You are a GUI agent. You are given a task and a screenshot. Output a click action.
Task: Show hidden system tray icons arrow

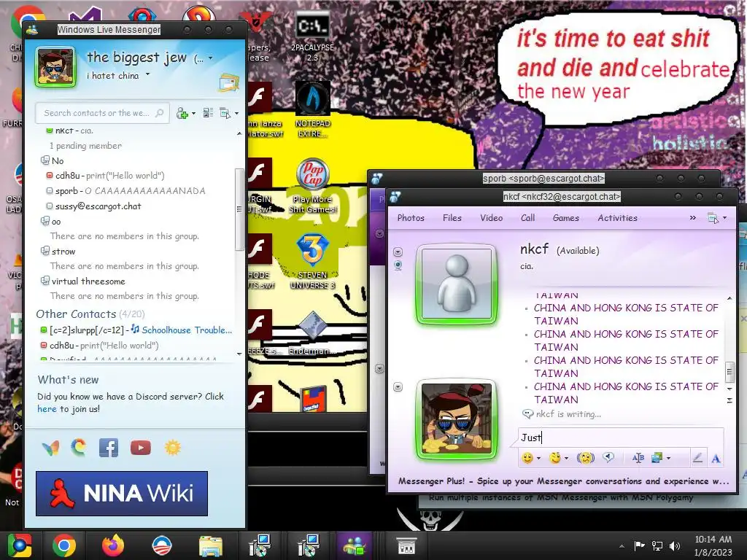coord(622,546)
